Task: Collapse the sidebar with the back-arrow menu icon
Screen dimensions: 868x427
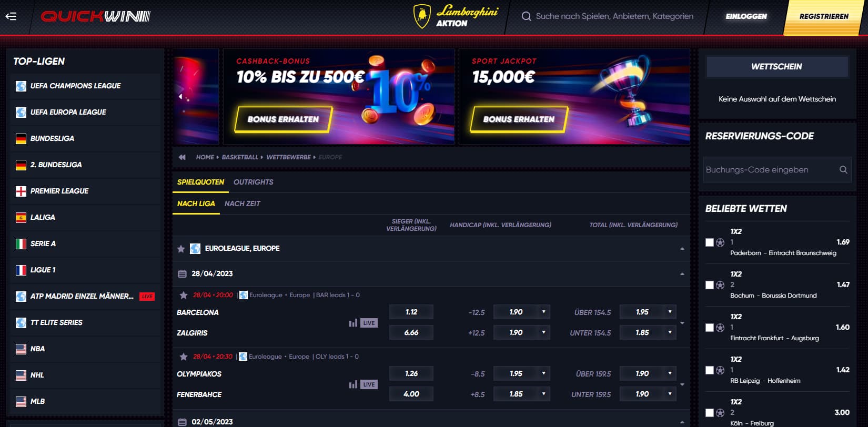Action: point(11,16)
